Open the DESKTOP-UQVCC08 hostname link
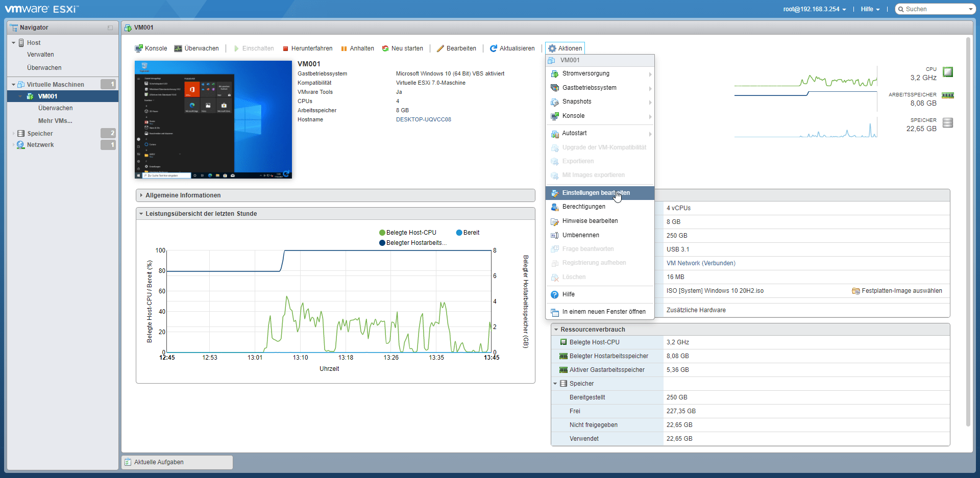The height and width of the screenshot is (478, 980). tap(423, 120)
